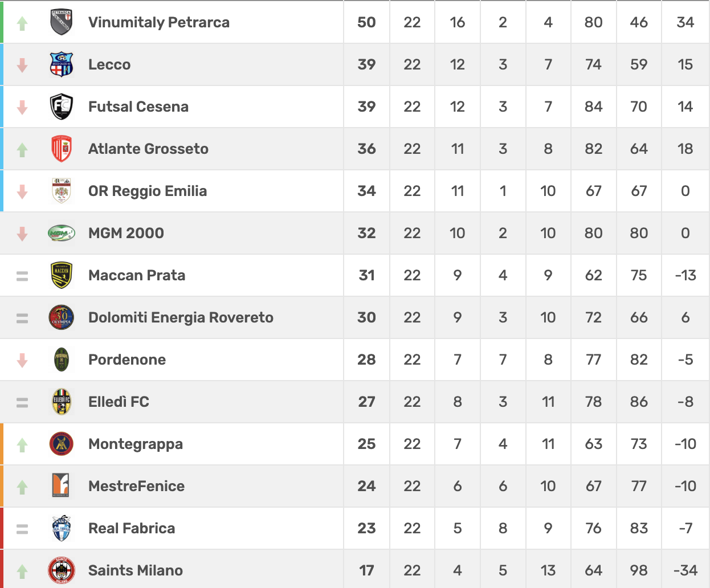Select the Montegrappa team name

[x=136, y=444]
